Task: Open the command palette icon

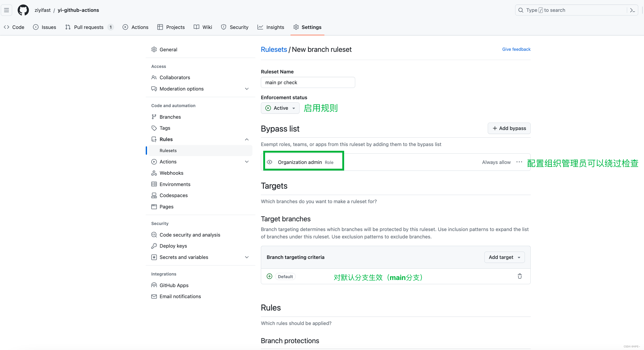Action: click(632, 10)
